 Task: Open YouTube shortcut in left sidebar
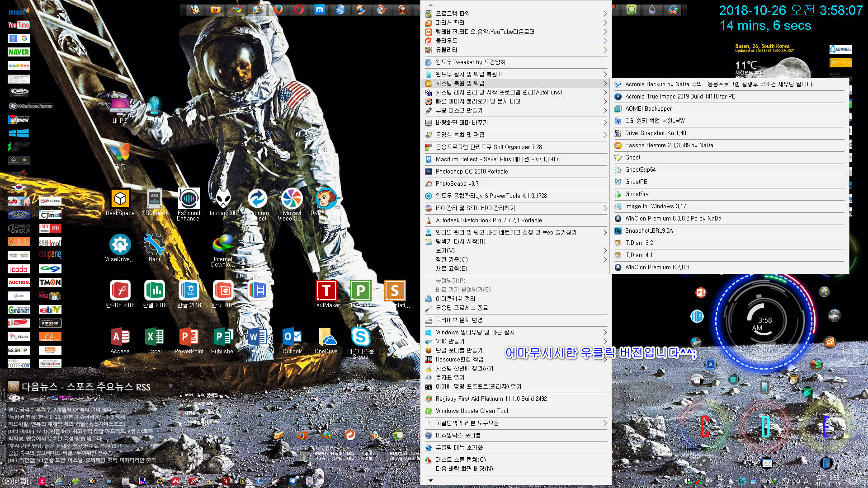(19, 25)
